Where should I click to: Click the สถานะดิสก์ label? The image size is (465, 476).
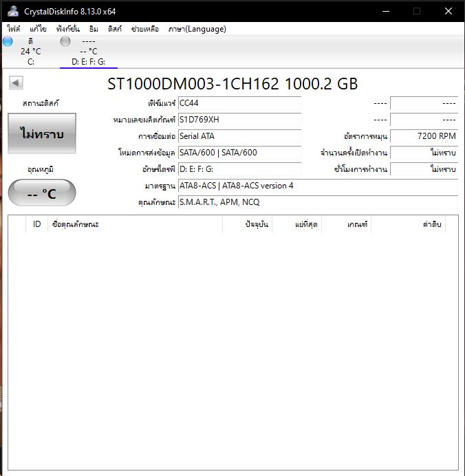pyautogui.click(x=41, y=103)
